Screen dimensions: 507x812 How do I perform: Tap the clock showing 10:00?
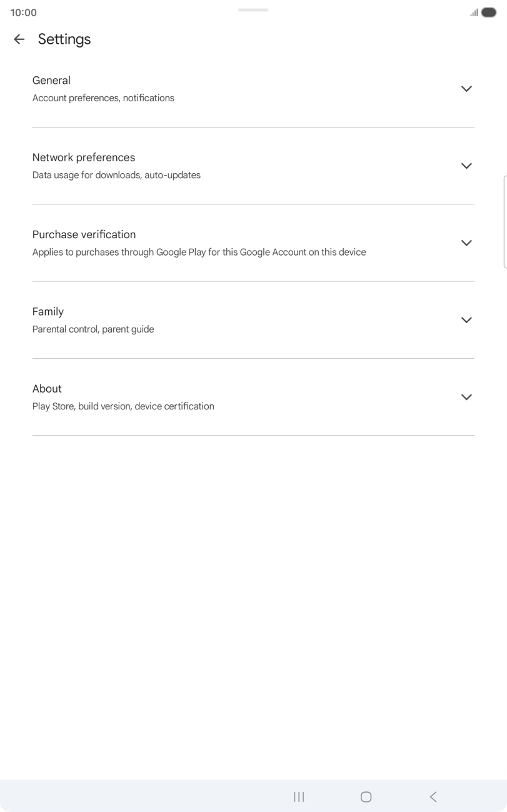(x=24, y=13)
